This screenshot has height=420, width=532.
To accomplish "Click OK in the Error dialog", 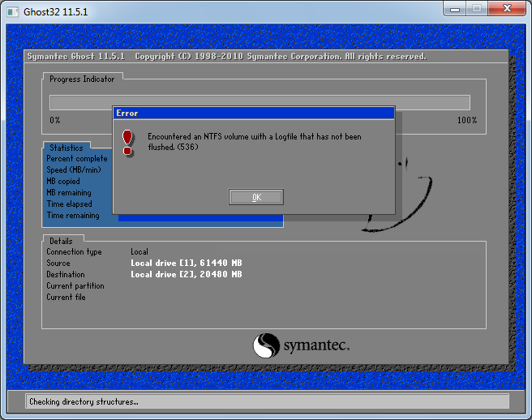I will point(255,197).
